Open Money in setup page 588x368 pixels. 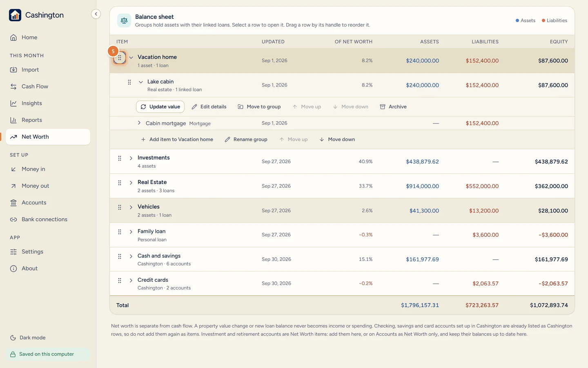(48, 169)
